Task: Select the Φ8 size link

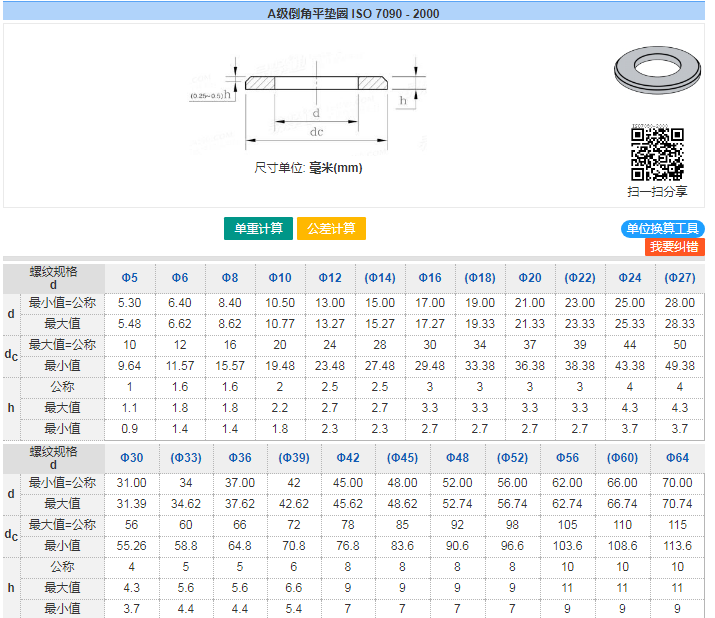Action: coord(230,277)
